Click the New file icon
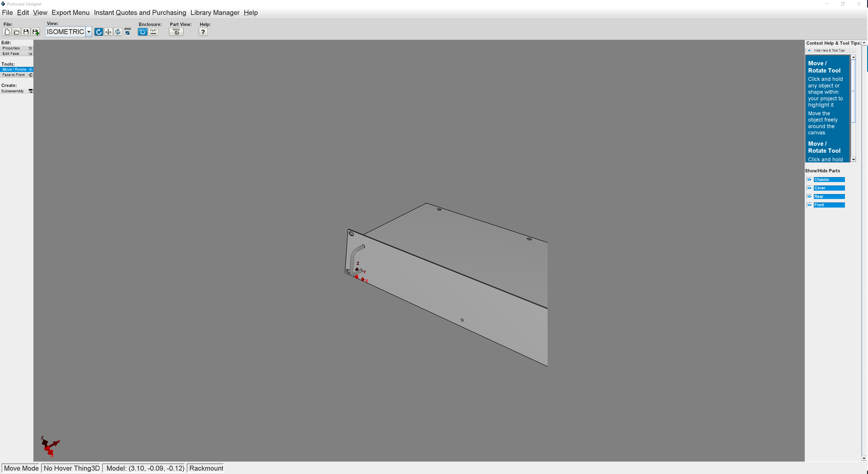Viewport: 868px width, 474px height. pyautogui.click(x=7, y=32)
